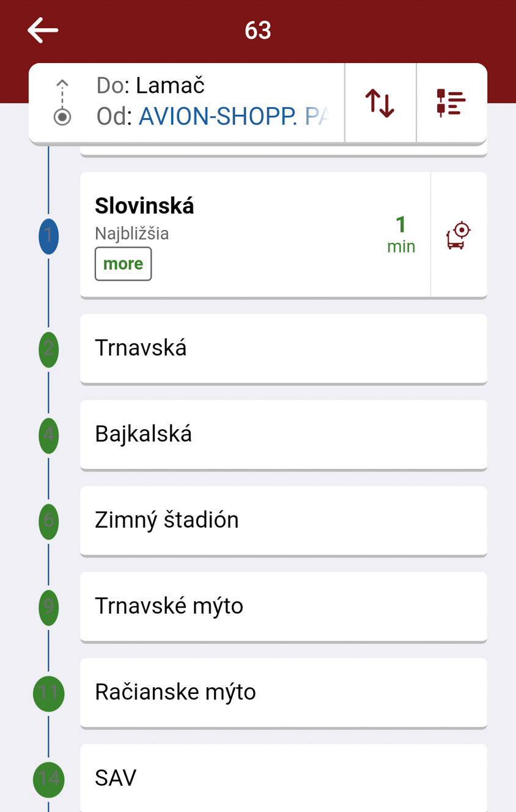516x812 pixels.
Task: Select green stop marker 11
Action: (x=49, y=693)
